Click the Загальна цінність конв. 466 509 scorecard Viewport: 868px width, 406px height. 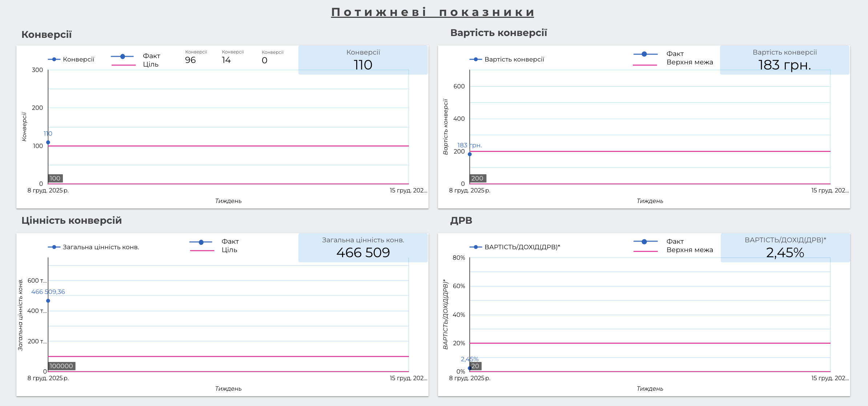363,248
